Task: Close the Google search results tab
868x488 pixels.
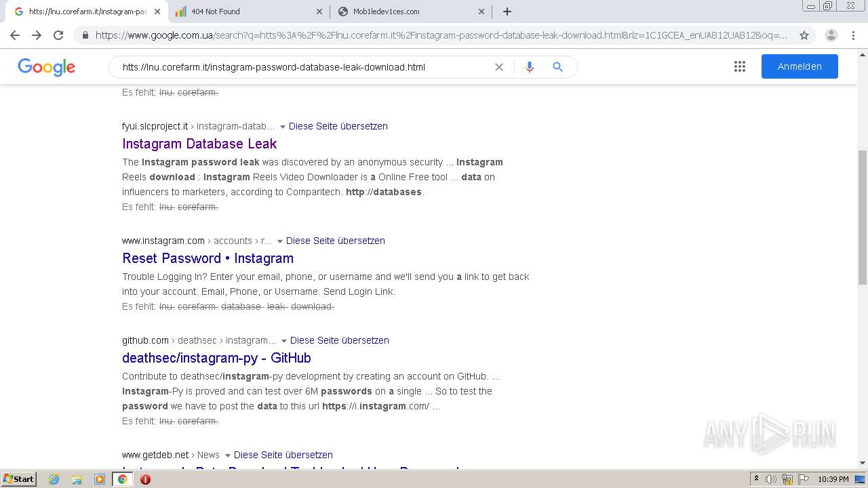Action: point(157,12)
